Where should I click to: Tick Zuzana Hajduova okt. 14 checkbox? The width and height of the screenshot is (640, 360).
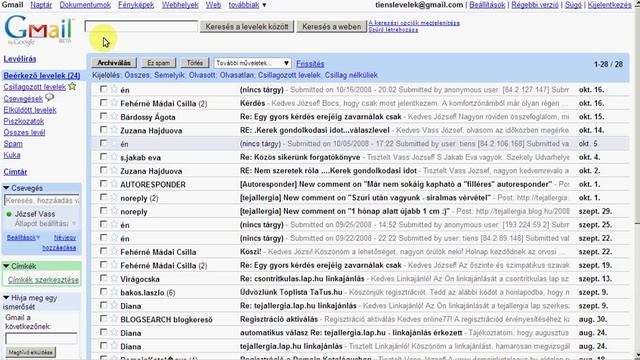tap(104, 130)
